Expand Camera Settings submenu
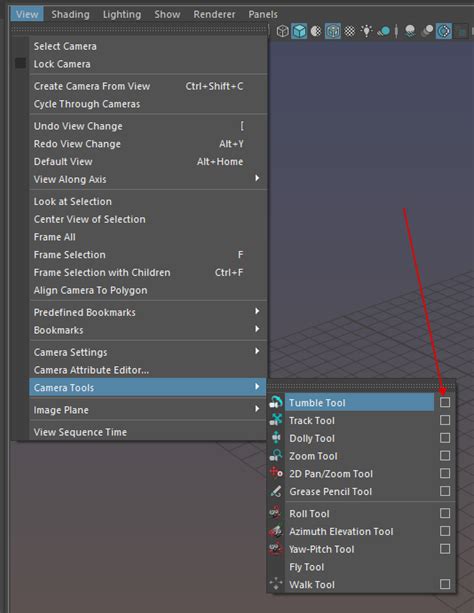Image resolution: width=474 pixels, height=613 pixels. (148, 352)
